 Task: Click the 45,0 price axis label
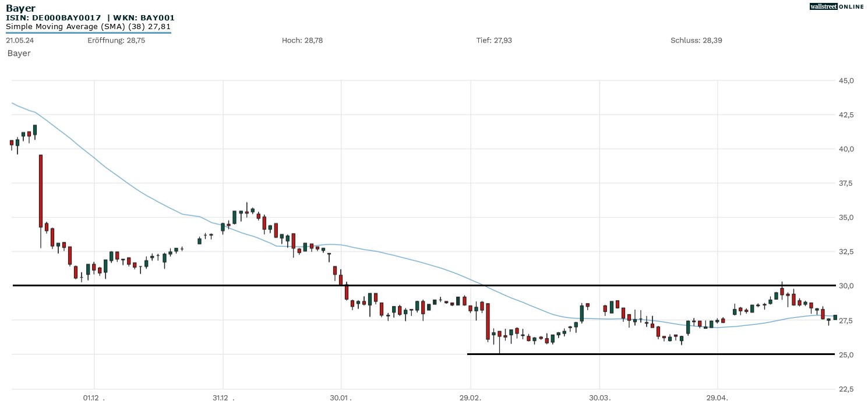(845, 80)
